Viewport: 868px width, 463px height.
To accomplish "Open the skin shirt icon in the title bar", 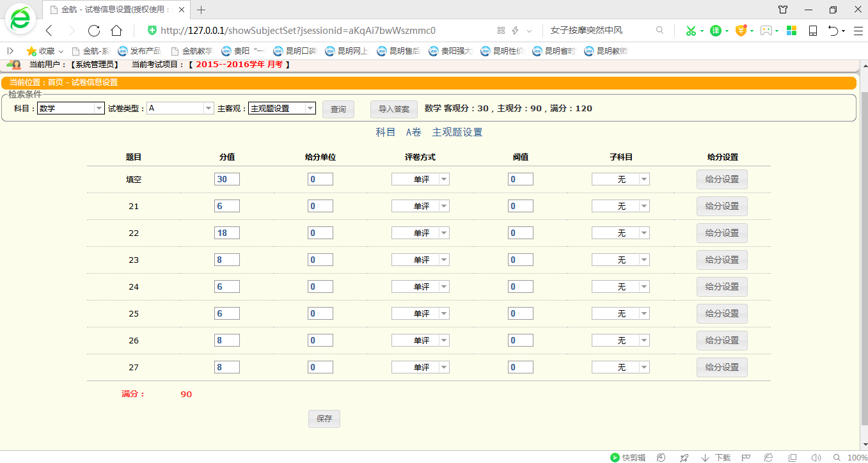I will [783, 10].
